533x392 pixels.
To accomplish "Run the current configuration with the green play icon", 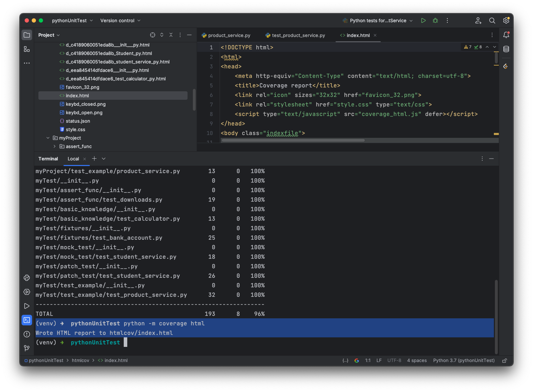I will coord(423,20).
